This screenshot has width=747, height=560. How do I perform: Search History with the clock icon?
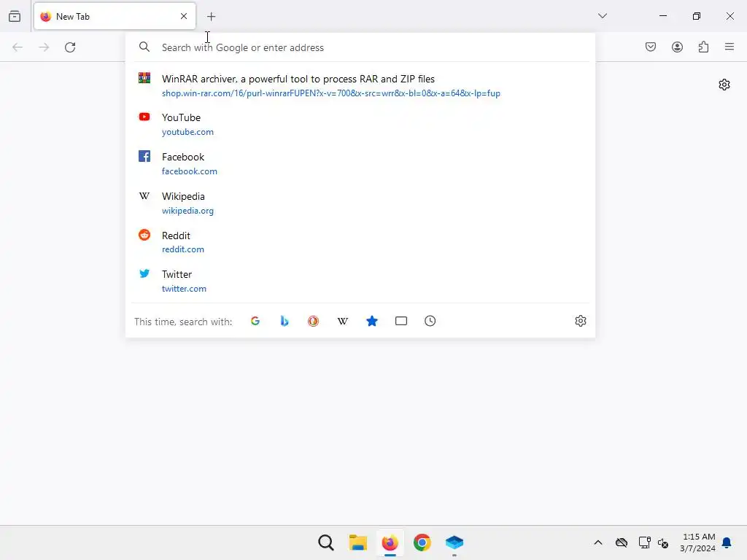coord(430,321)
